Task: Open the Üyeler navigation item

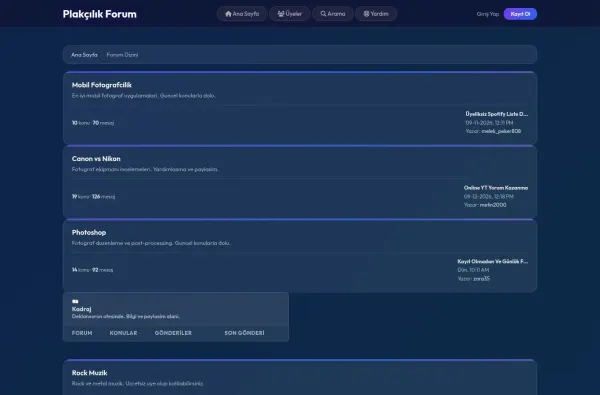Action: pos(290,14)
